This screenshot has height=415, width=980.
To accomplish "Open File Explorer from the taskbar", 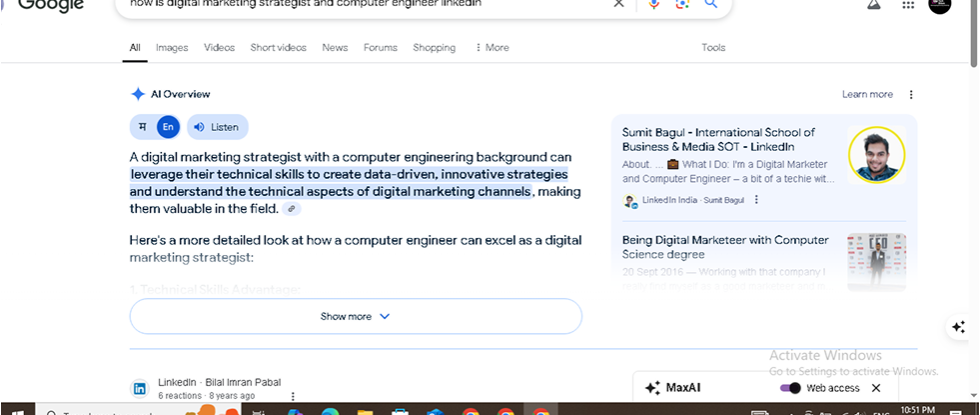I will click(365, 411).
